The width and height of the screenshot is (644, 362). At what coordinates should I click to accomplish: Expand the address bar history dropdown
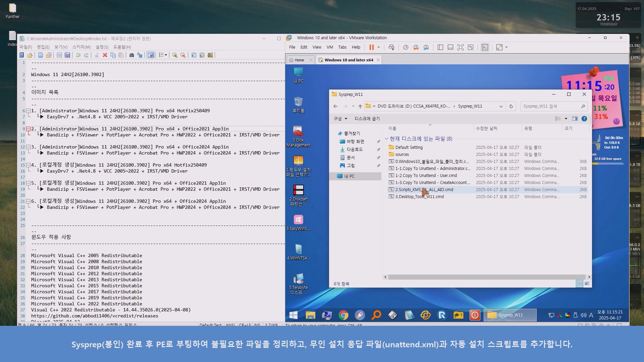pyautogui.click(x=501, y=106)
